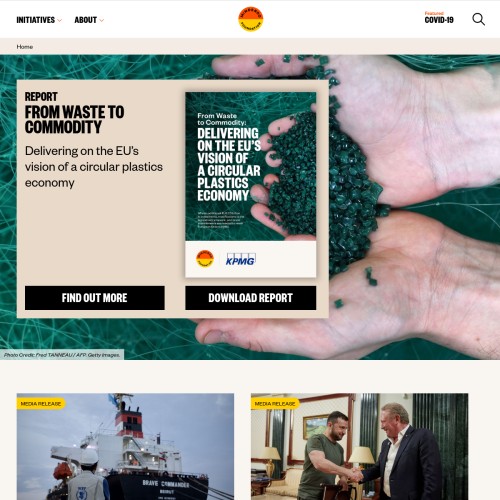
Task: Click the Download Report button
Action: point(251,298)
